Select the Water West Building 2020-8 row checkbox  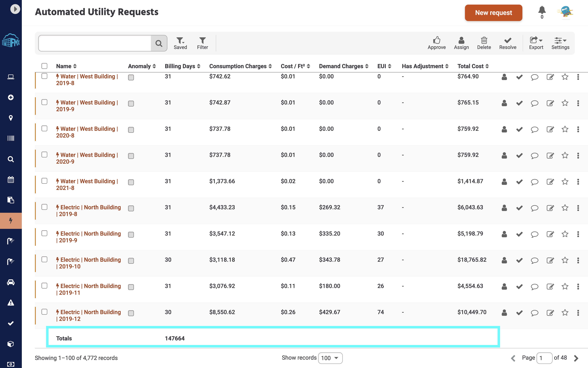44,128
